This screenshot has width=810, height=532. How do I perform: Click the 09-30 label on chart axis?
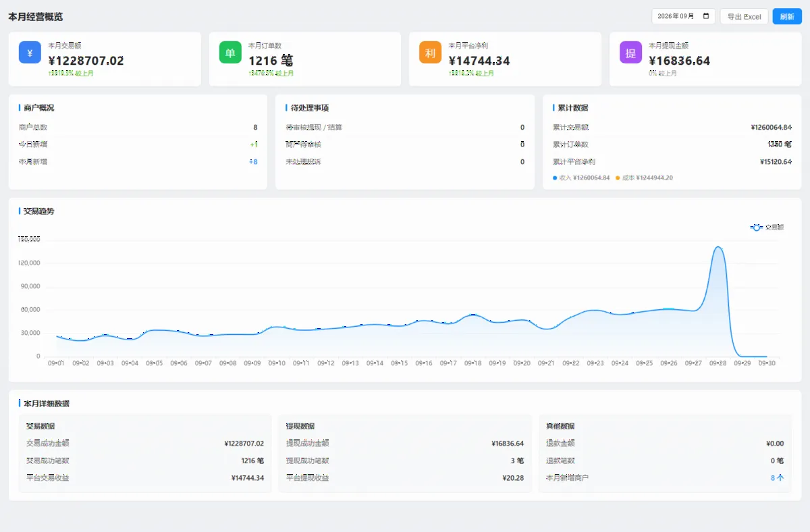pos(767,363)
